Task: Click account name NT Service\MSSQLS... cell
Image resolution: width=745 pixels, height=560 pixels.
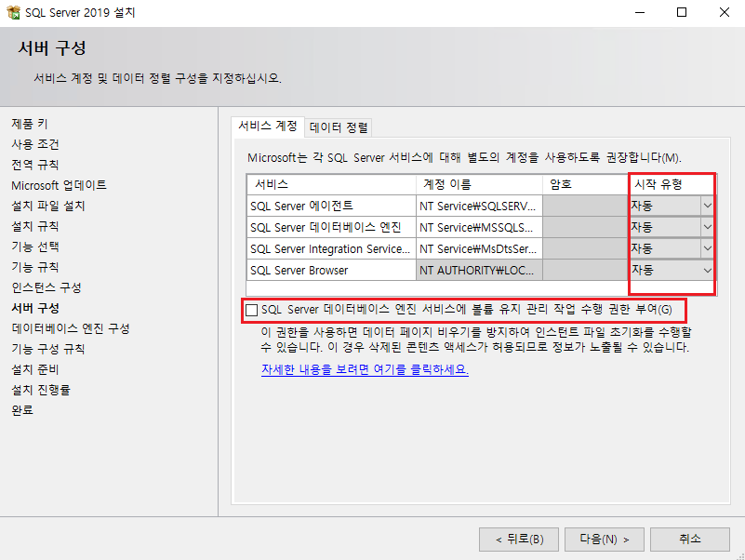Action: 479,227
